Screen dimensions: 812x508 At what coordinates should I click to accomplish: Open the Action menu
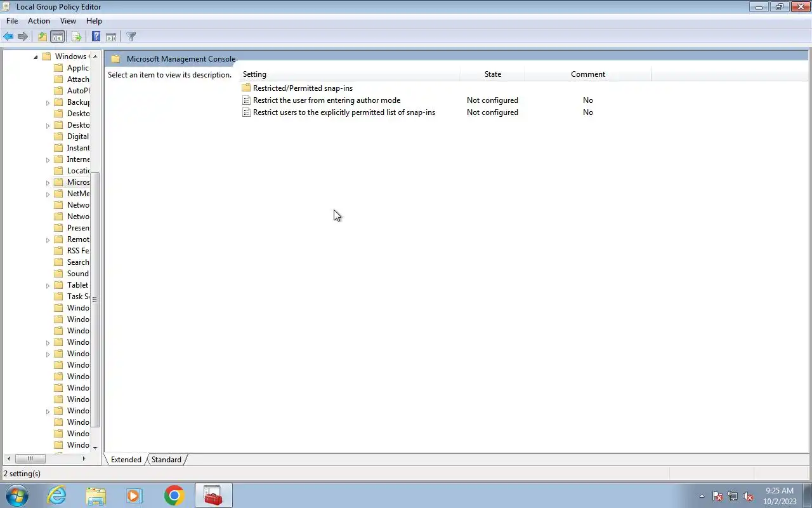pyautogui.click(x=39, y=21)
